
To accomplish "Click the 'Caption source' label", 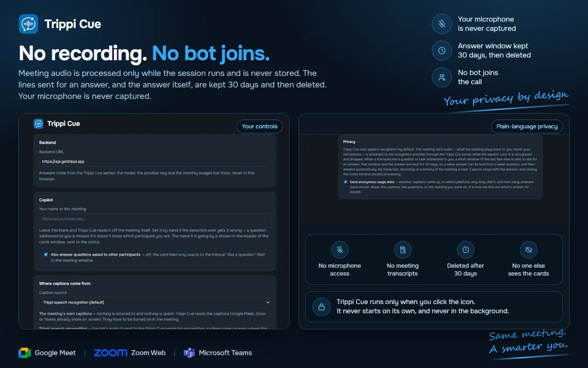I will coord(53,293).
